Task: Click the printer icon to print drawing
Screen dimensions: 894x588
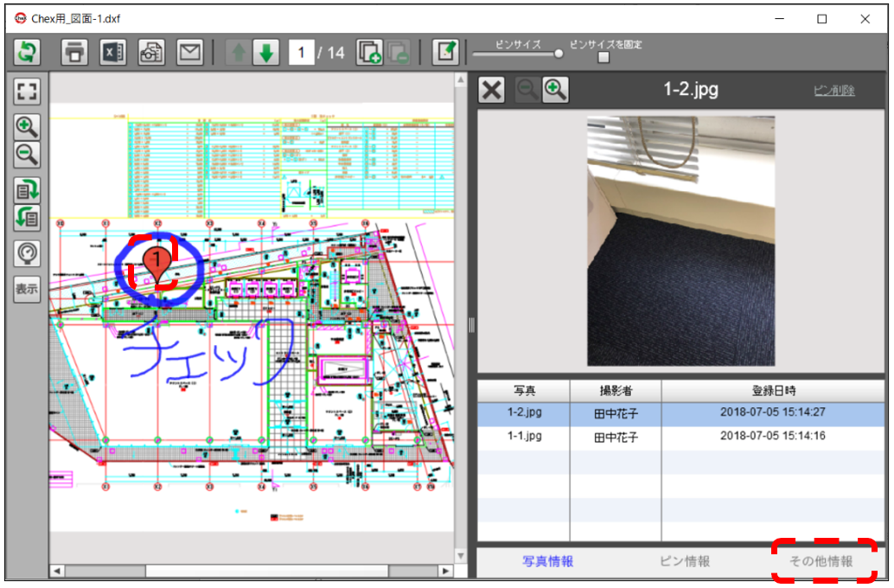Action: tap(75, 52)
